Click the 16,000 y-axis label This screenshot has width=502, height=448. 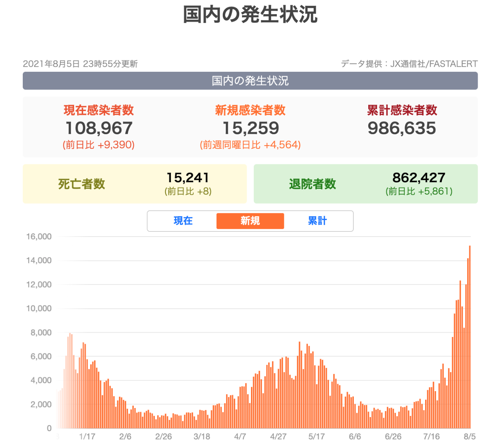coord(39,237)
